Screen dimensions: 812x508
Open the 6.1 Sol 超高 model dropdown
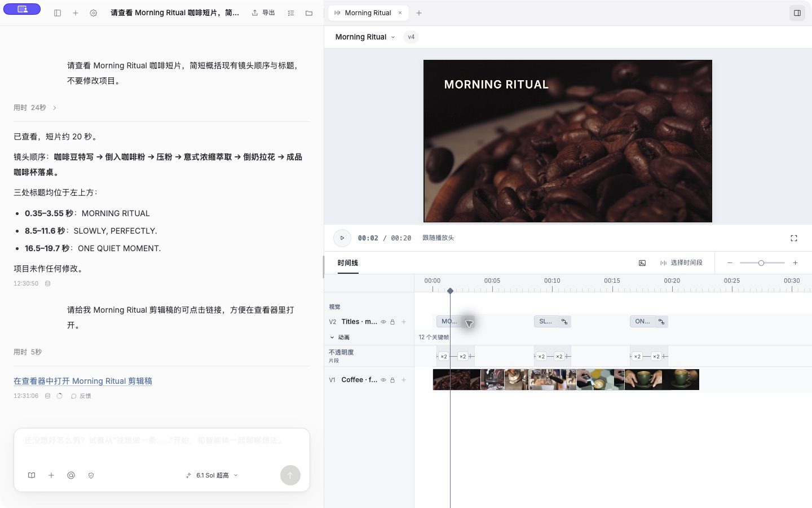click(212, 475)
